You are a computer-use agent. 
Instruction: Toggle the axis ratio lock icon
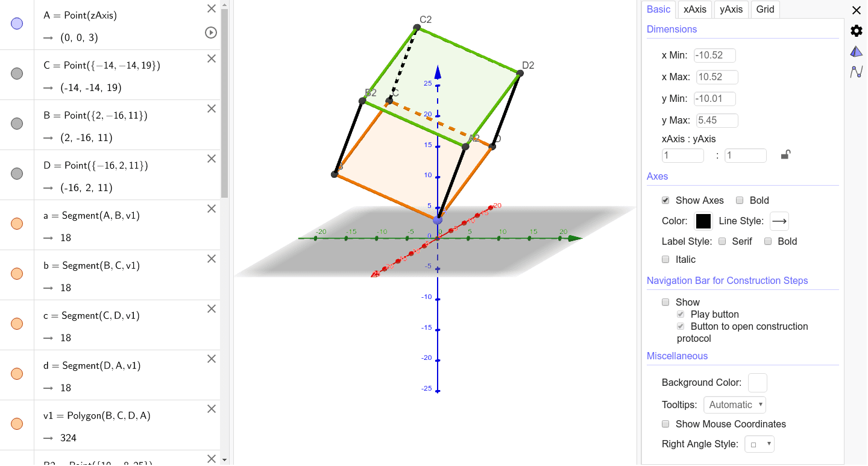pyautogui.click(x=785, y=155)
